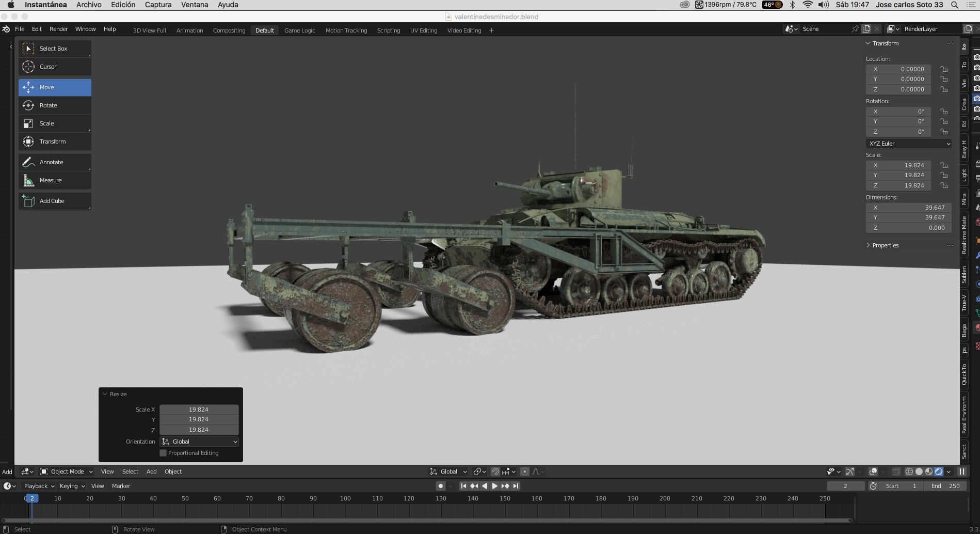Collapse the Resize operator panel
This screenshot has width=980, height=534.
click(105, 394)
